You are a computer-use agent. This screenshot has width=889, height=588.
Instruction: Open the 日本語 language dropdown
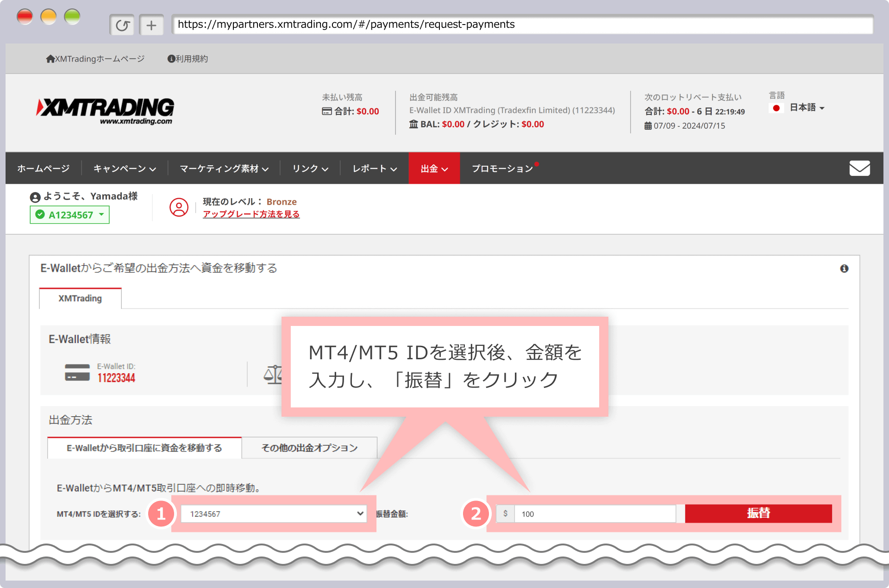pos(807,108)
